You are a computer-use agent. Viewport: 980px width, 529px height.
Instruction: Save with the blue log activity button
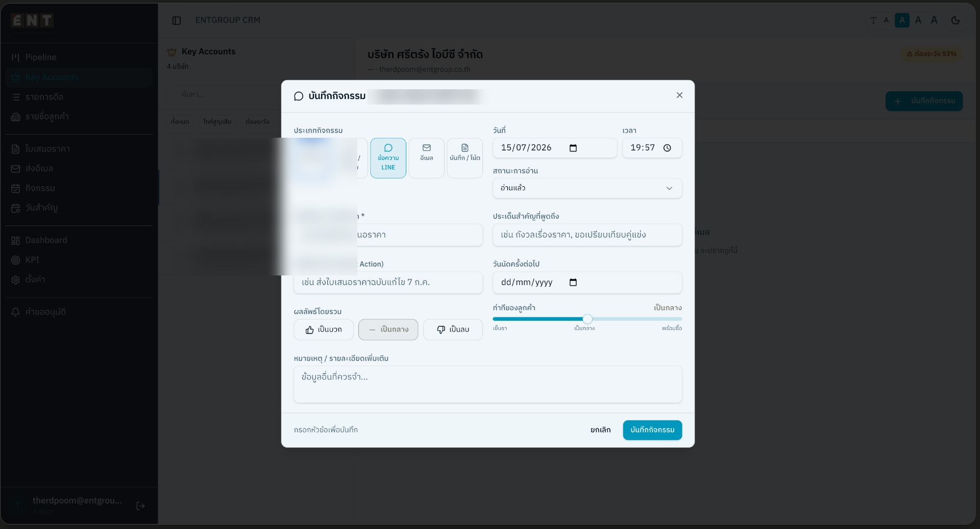coord(652,430)
